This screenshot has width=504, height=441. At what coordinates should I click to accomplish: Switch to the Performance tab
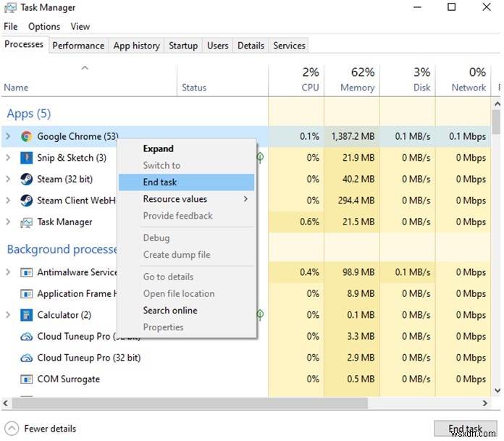tap(78, 46)
